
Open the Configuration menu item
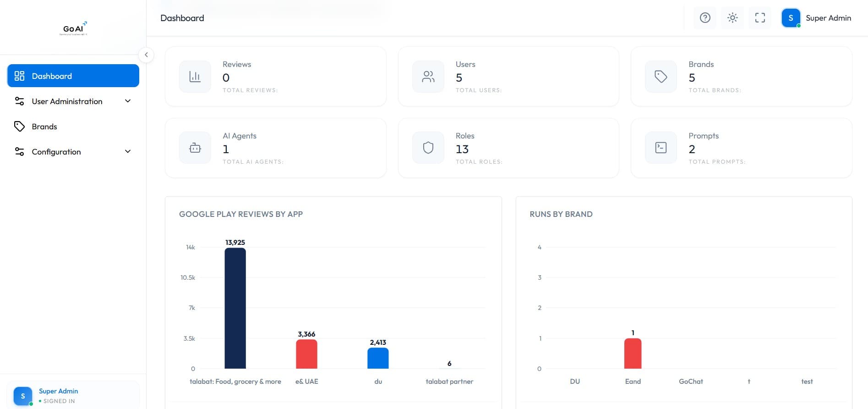(73, 152)
